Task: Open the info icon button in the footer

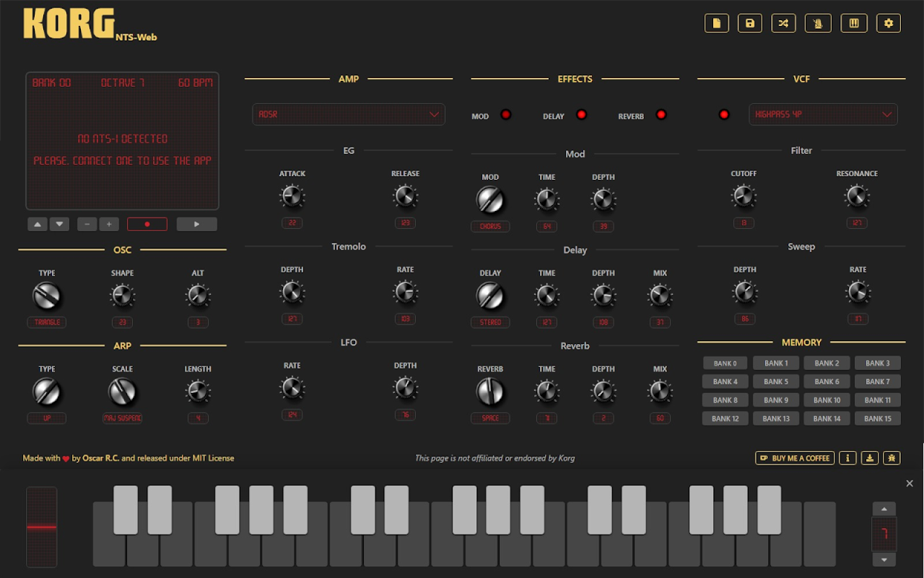Action: point(847,458)
